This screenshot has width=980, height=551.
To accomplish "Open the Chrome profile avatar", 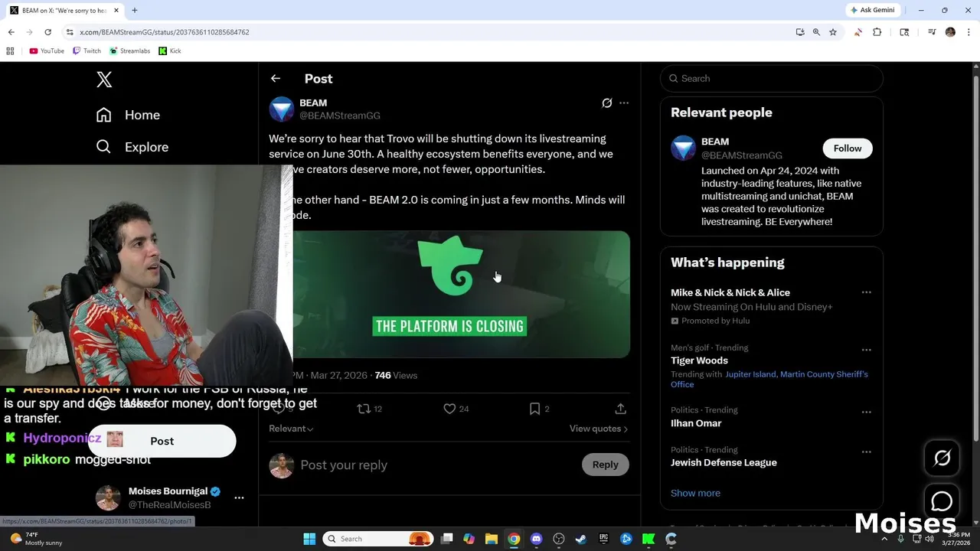I will (x=950, y=32).
